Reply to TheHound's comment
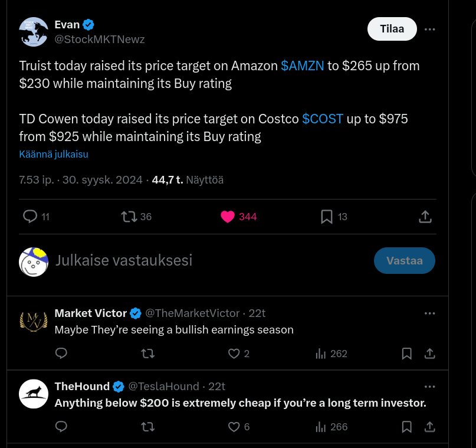 pos(61,426)
